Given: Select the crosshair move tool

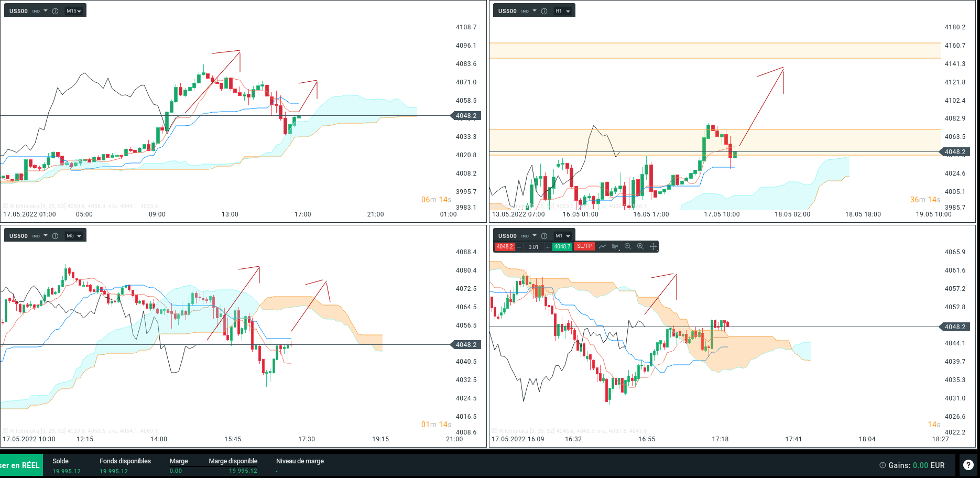Looking at the screenshot, I should [x=653, y=246].
